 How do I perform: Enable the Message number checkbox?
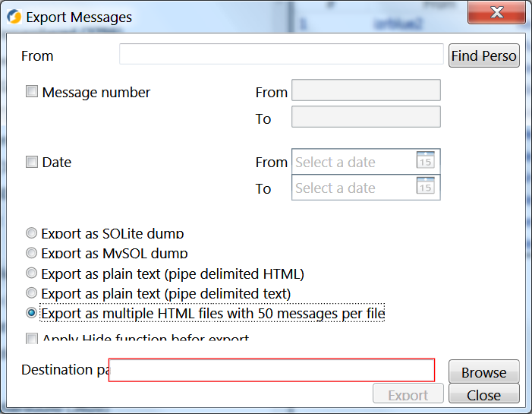(32, 92)
